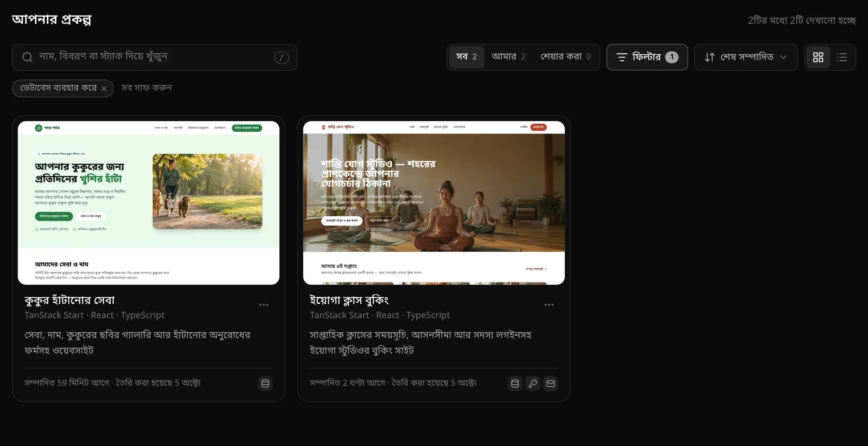The width and height of the screenshot is (868, 446).
Task: Click the key auth icon on ইয়োগা card
Action: tap(533, 384)
